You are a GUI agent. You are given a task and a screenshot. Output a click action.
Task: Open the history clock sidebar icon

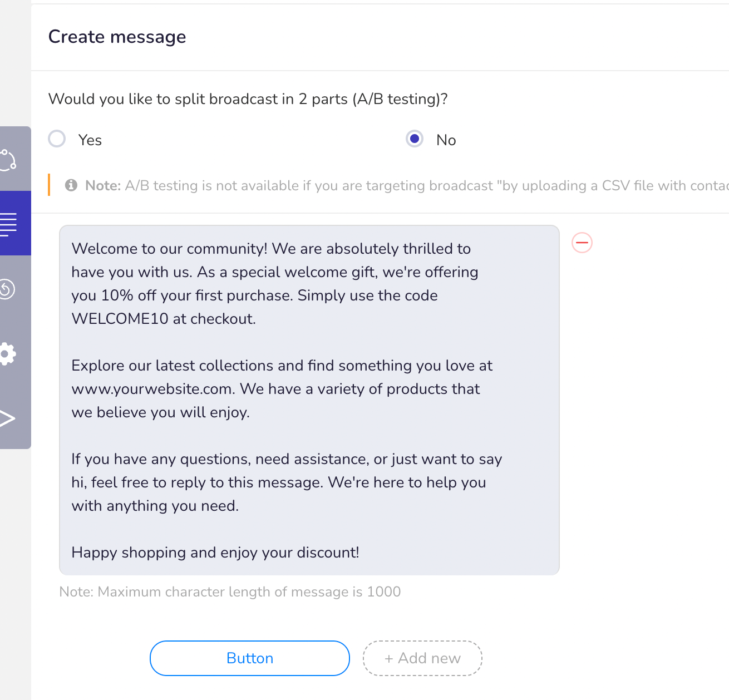(x=7, y=289)
